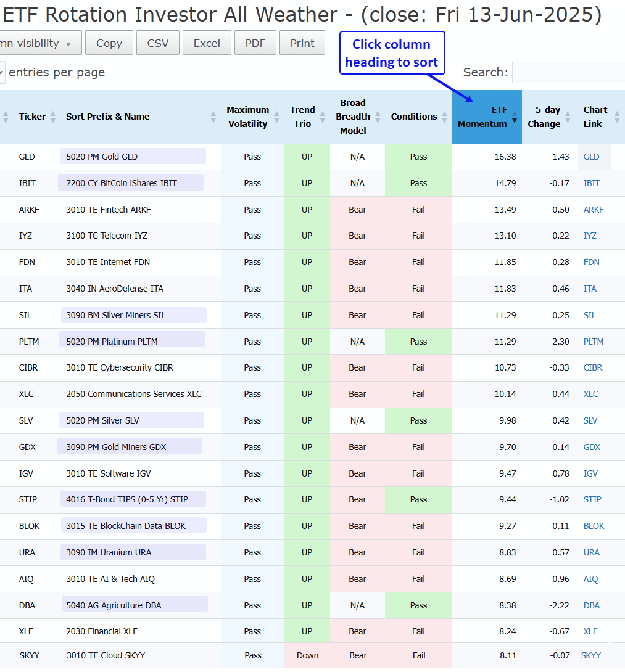Open SKYY chart link
Viewport: 625px width, 672px height.
[x=590, y=656]
